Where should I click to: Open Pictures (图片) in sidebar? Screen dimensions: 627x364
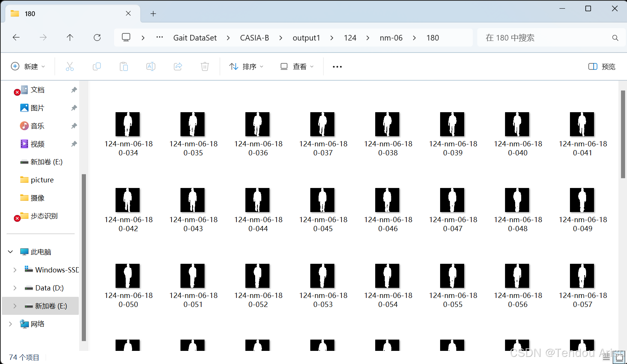click(x=38, y=108)
